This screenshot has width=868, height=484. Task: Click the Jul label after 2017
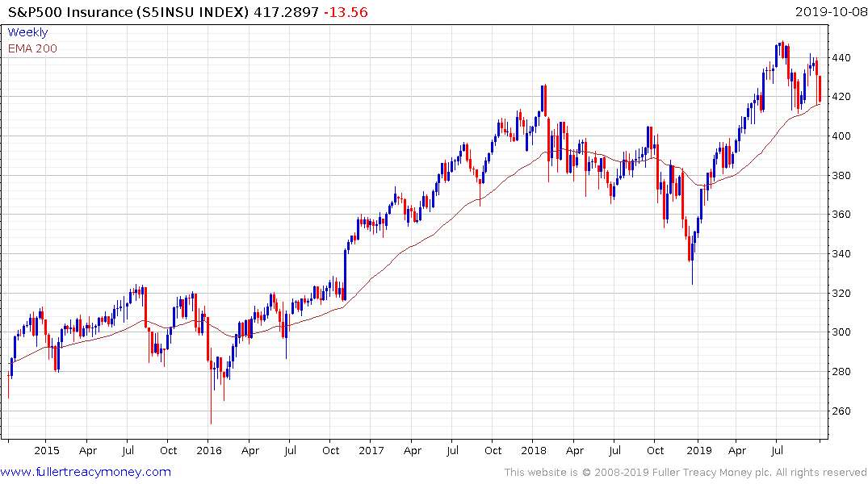[x=452, y=450]
